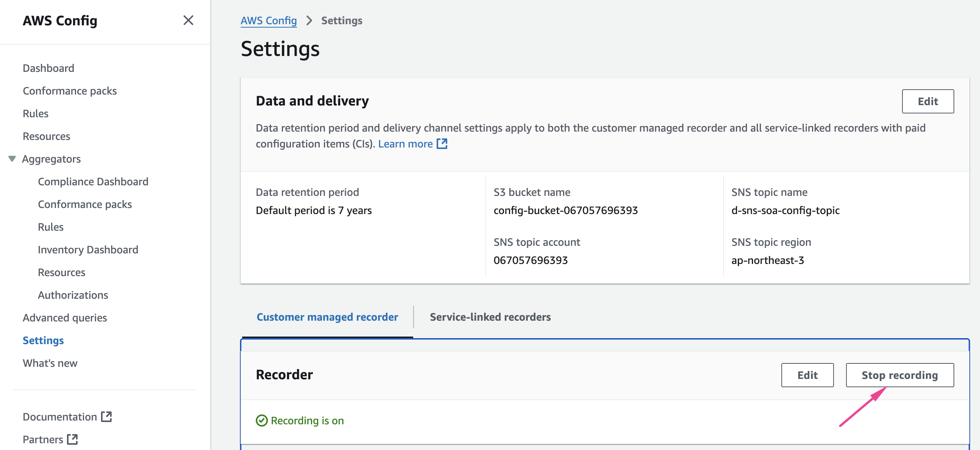Collapse the Aggregators section
The image size is (980, 450).
(x=12, y=159)
